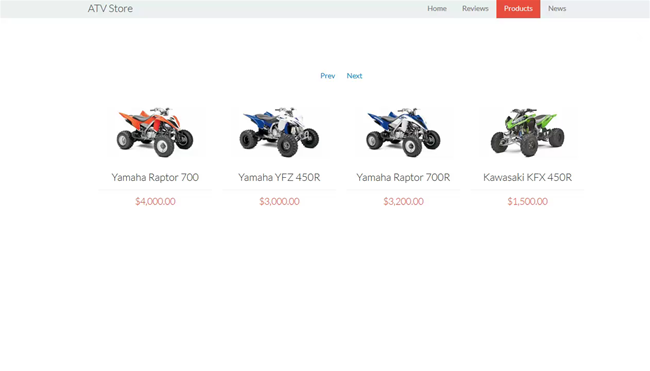Select the Products navigation tab
Viewport: 650px width, 371px height.
pyautogui.click(x=518, y=9)
